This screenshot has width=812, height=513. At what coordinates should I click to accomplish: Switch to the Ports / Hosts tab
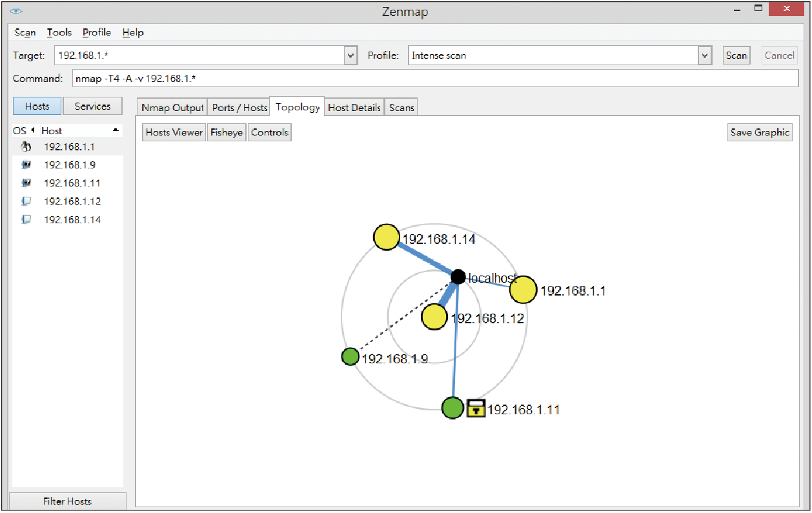coord(239,108)
